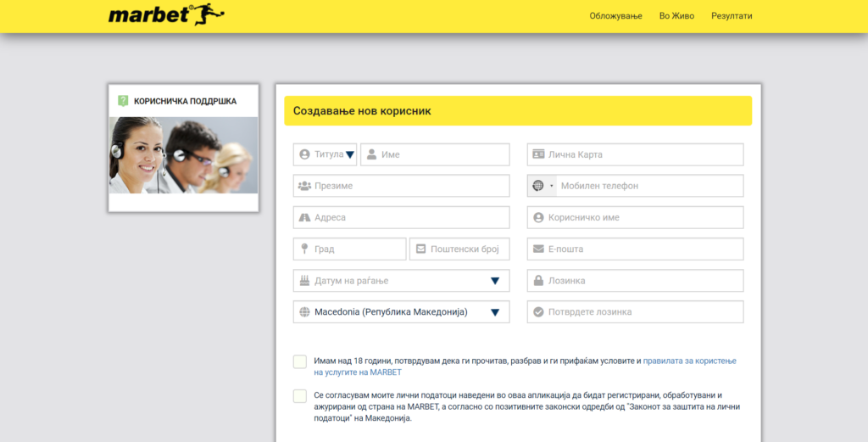Focus the Лозинка input field
This screenshot has height=442, width=868.
pos(635,281)
